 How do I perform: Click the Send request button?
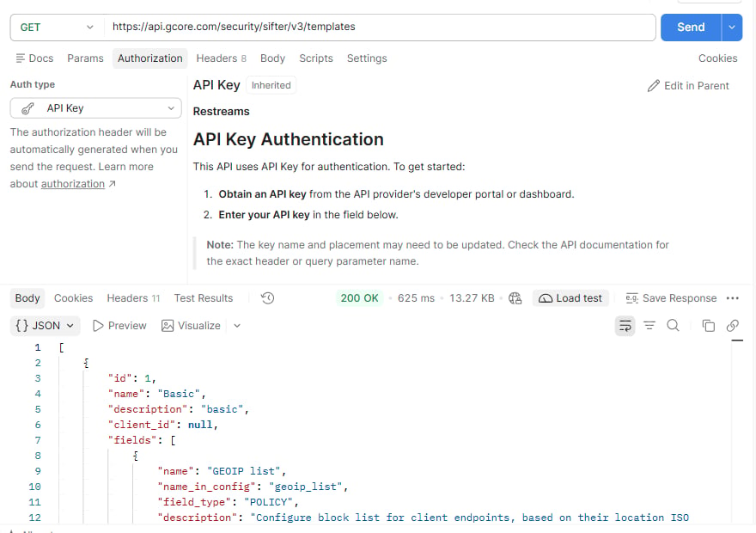coord(691,28)
